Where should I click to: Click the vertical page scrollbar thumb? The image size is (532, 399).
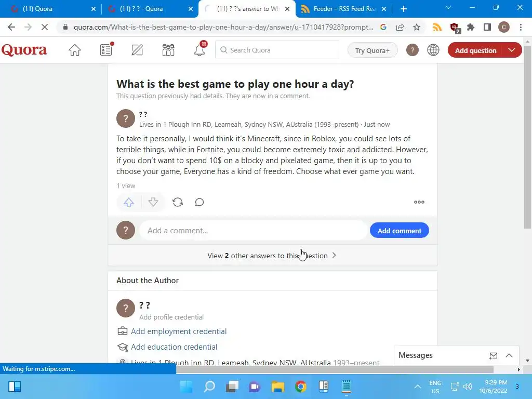coord(527,137)
